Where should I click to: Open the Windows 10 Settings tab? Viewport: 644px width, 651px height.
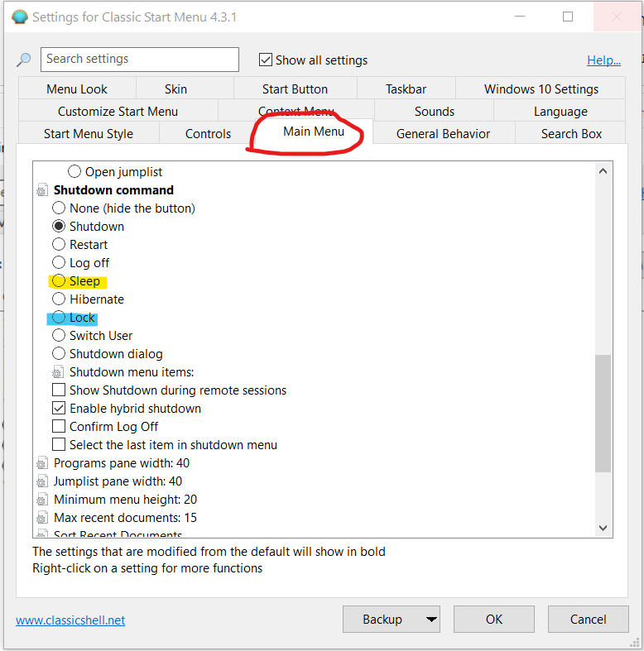pyautogui.click(x=541, y=89)
